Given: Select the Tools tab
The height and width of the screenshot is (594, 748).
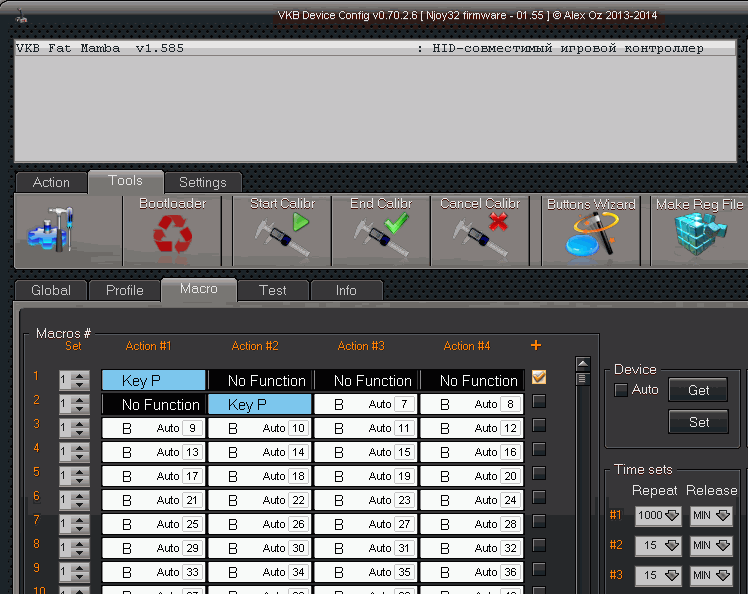Looking at the screenshot, I should pos(125,181).
